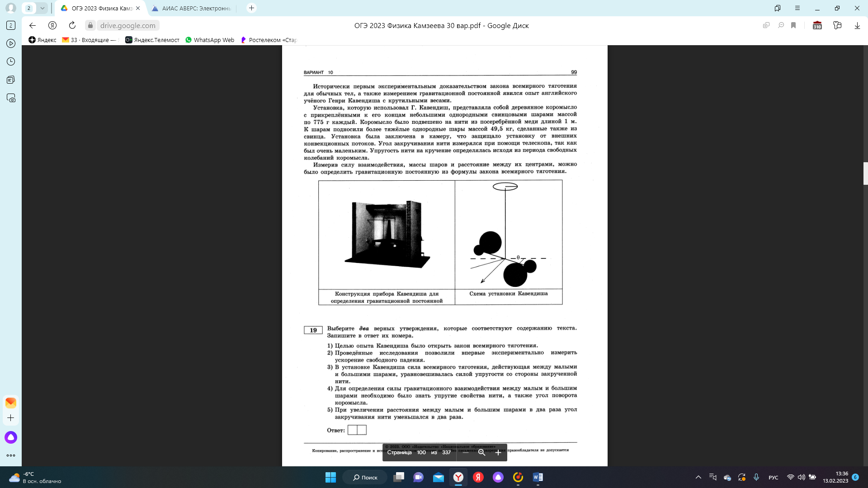The width and height of the screenshot is (868, 488).
Task: Close the ОГЭ 2023 Физика tab
Action: pyautogui.click(x=138, y=8)
